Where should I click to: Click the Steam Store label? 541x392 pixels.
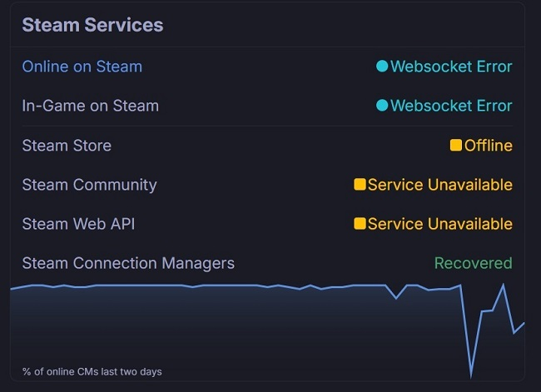click(x=67, y=146)
